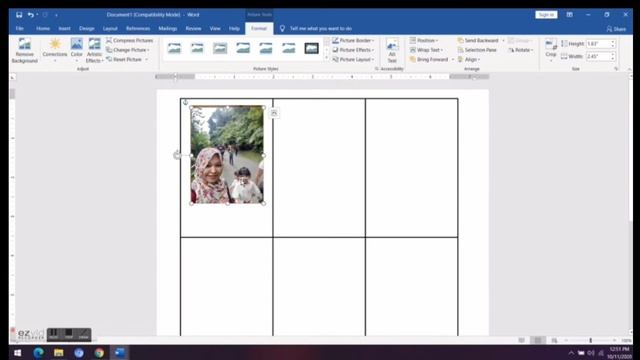Click Send Backward

tap(478, 40)
